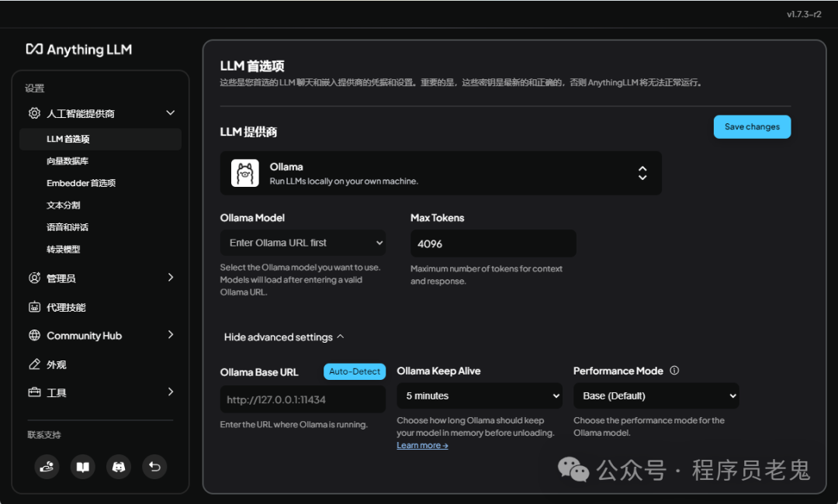Click the Ollama llama logo
Image resolution: width=838 pixels, height=504 pixels.
[244, 173]
